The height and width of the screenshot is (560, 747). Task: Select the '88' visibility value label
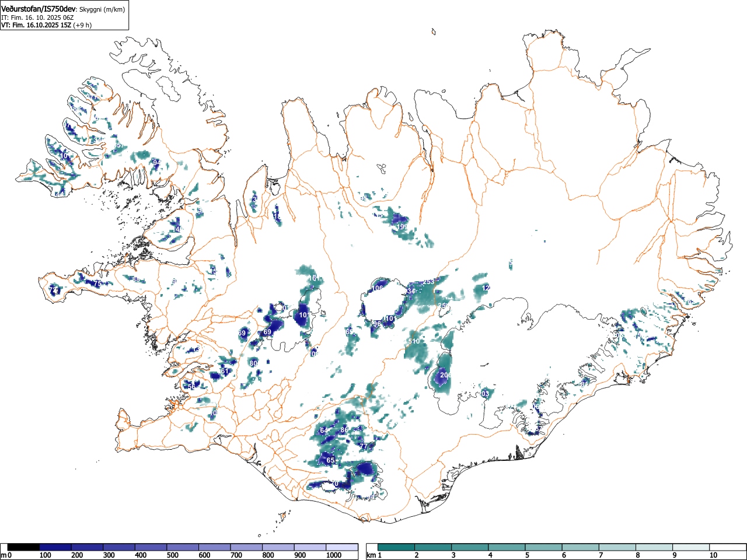point(136,280)
